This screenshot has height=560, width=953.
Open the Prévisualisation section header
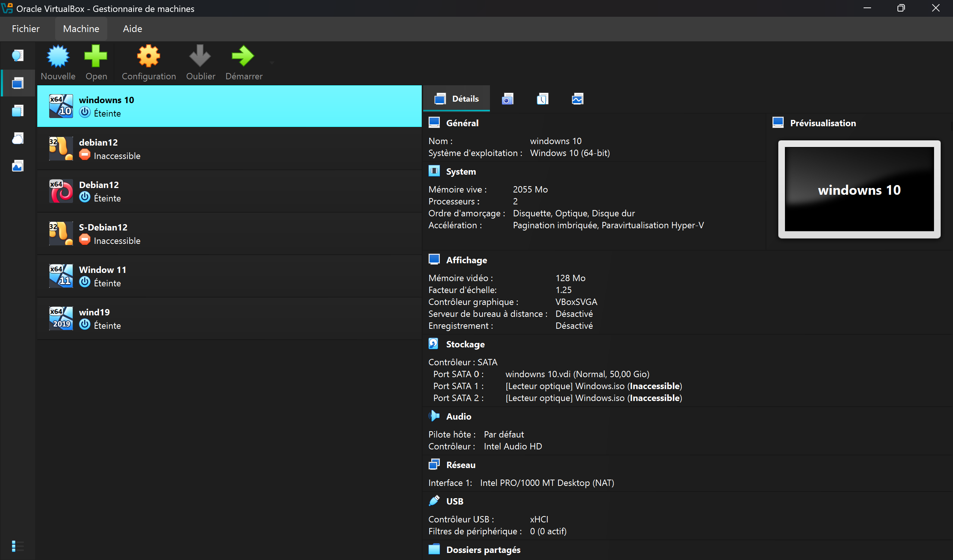point(823,123)
